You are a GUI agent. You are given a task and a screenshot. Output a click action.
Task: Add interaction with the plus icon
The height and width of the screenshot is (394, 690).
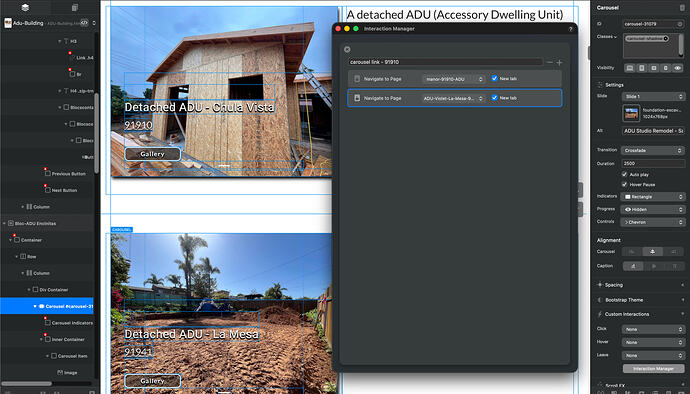tap(559, 63)
